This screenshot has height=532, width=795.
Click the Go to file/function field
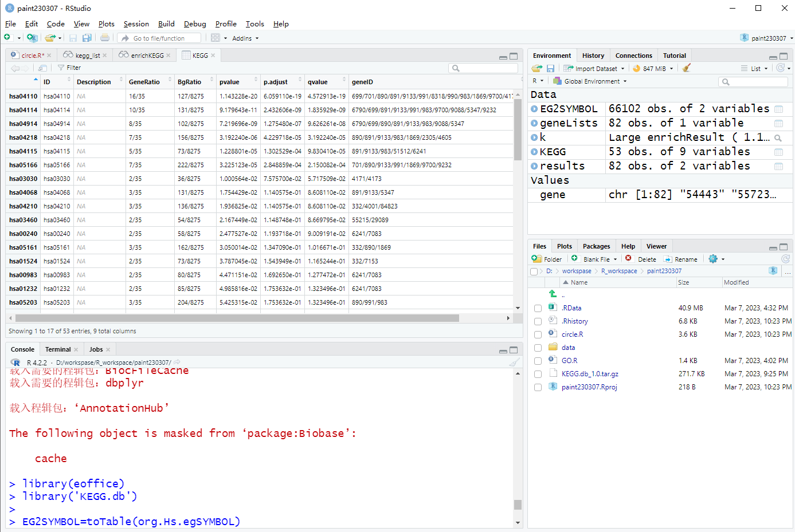tap(160, 38)
